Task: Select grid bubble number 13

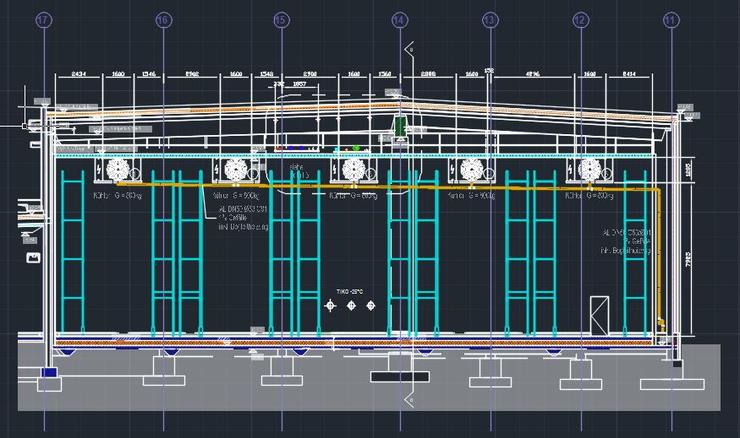Action: (489, 19)
